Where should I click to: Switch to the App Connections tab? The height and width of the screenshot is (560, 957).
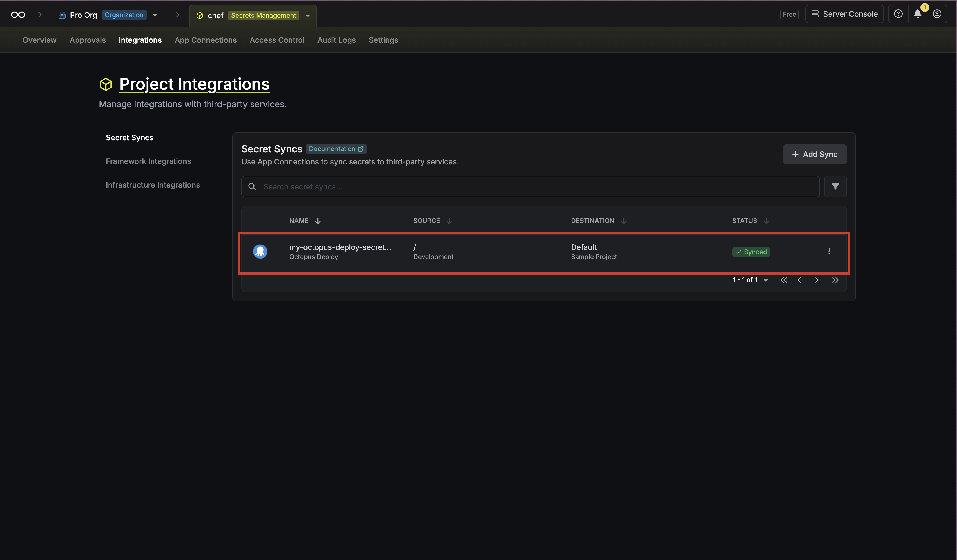205,40
